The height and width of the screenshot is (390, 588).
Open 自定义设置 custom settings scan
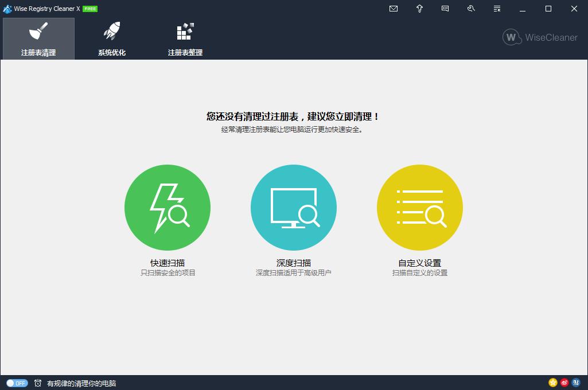click(419, 207)
